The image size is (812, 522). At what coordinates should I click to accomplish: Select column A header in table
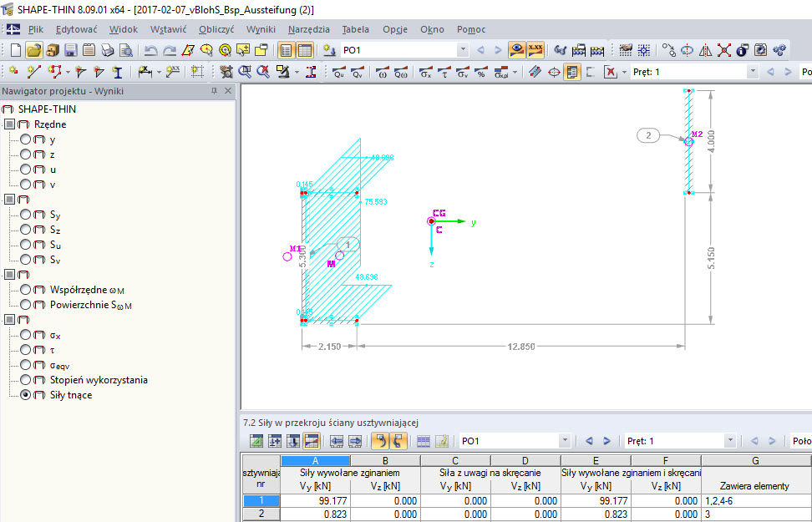[x=316, y=460]
